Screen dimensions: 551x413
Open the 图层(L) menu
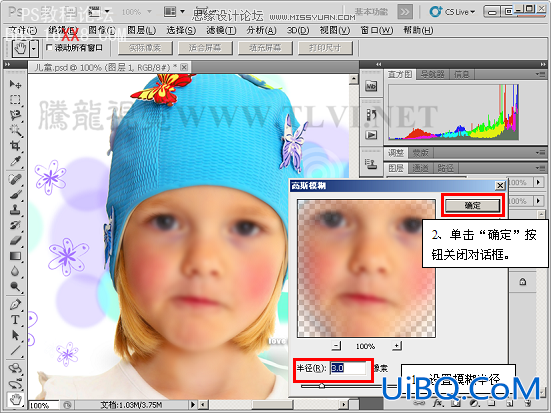pyautogui.click(x=141, y=30)
